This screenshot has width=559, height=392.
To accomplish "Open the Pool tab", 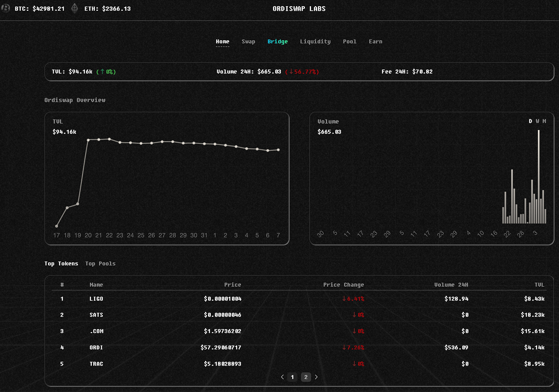I will 349,41.
